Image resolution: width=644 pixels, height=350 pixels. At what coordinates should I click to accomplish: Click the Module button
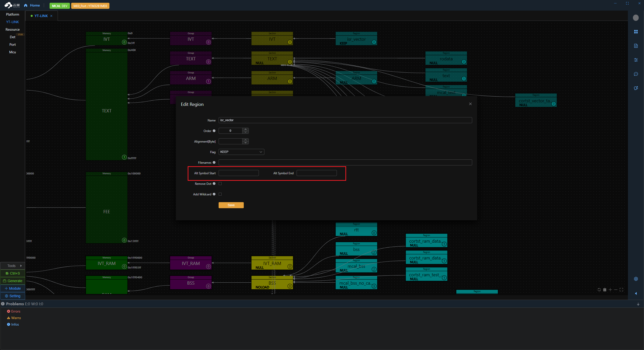pos(13,288)
